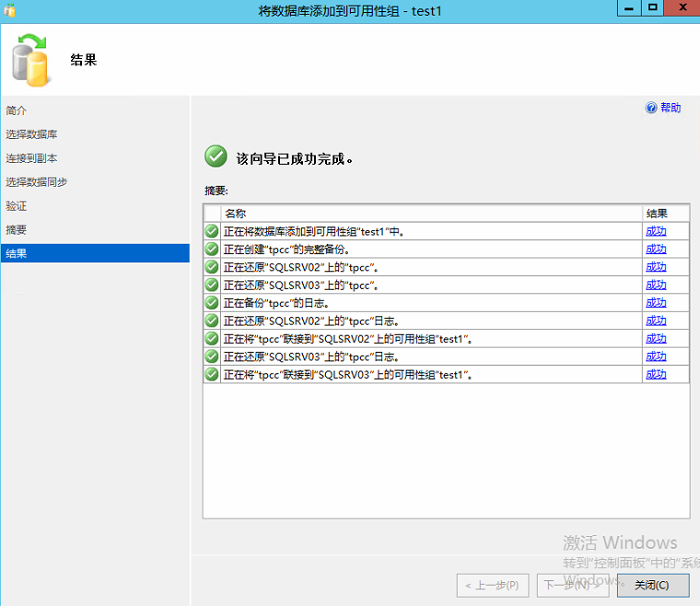700x606 pixels.
Task: Click the 名称 column header
Action: click(431, 214)
